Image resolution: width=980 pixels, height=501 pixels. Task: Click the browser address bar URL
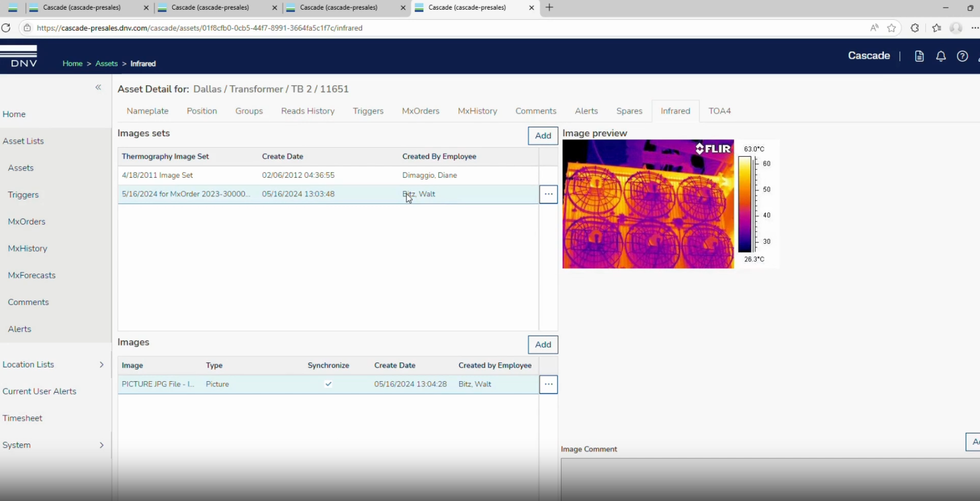(x=200, y=28)
